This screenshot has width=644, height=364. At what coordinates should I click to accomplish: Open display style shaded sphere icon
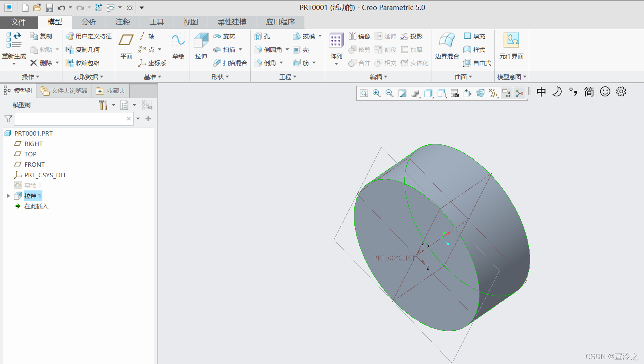point(416,94)
